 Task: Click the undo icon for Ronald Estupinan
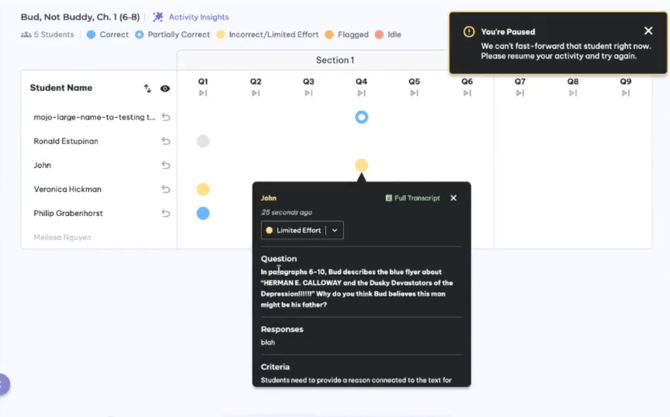pyautogui.click(x=166, y=141)
